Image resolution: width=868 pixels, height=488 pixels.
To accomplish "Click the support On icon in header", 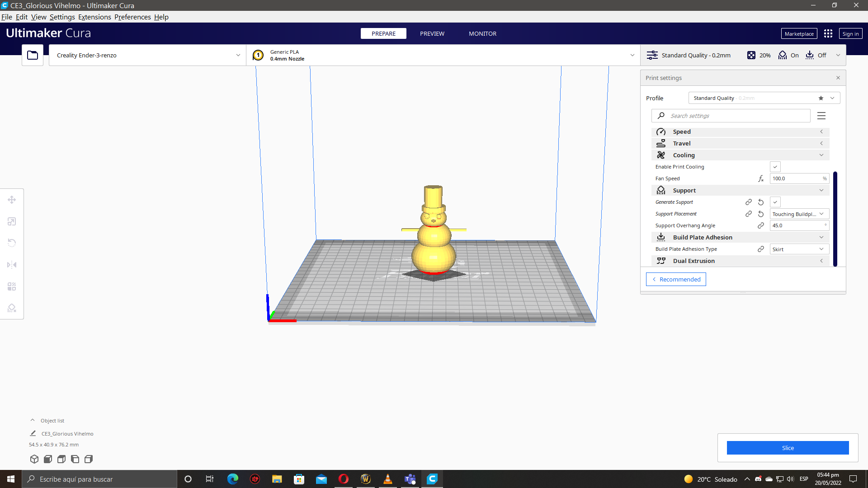I will click(783, 55).
